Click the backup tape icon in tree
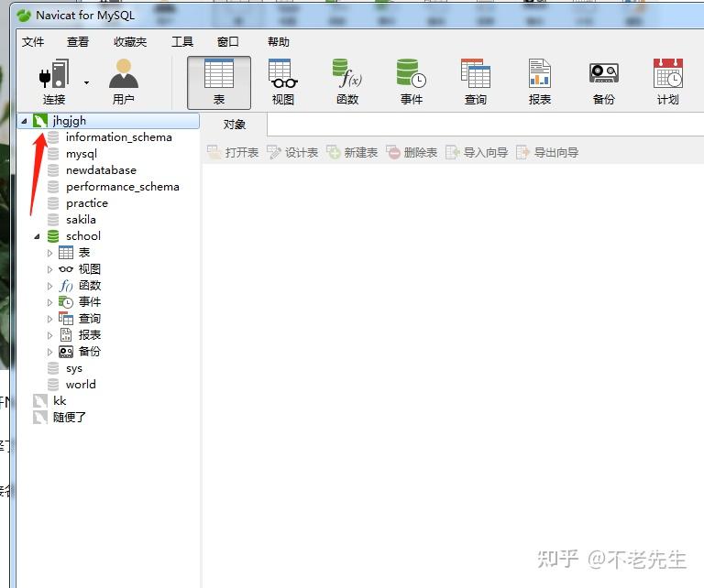This screenshot has width=704, height=588. click(66, 352)
